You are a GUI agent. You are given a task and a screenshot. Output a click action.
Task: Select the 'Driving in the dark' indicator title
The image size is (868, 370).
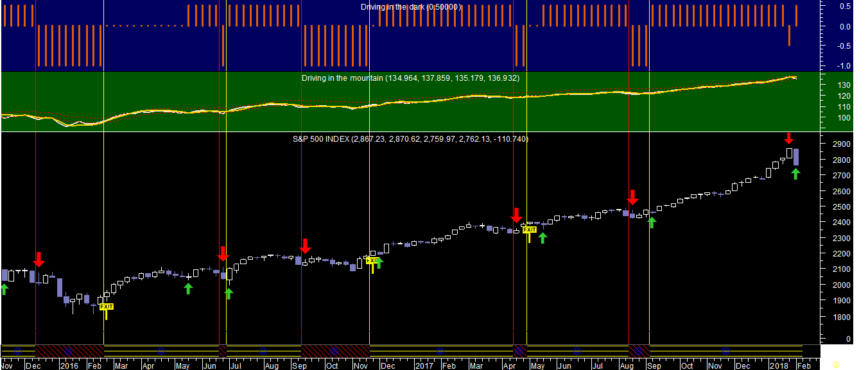point(410,7)
